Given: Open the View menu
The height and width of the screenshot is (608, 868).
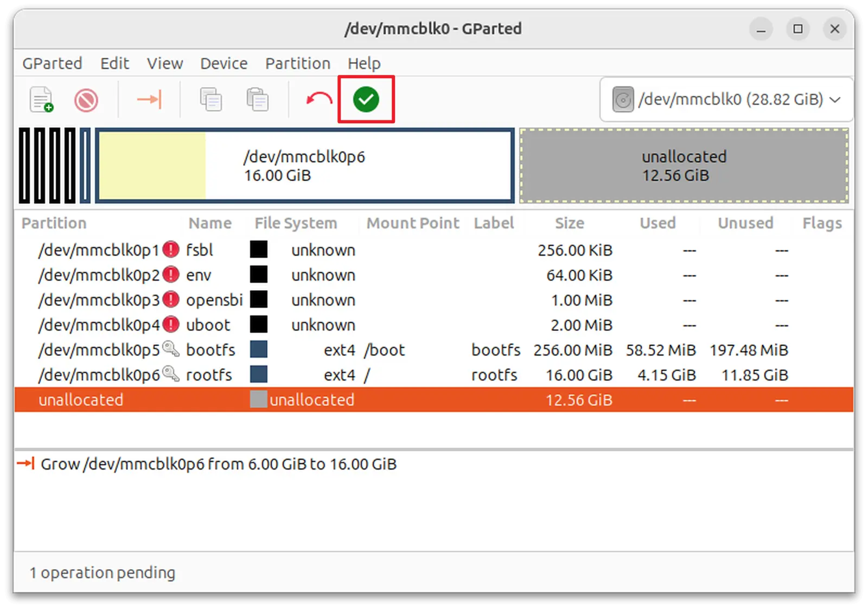Looking at the screenshot, I should tap(165, 64).
